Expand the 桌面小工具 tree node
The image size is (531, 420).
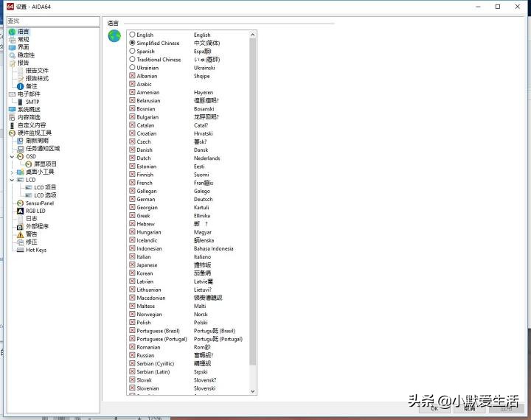(12, 172)
